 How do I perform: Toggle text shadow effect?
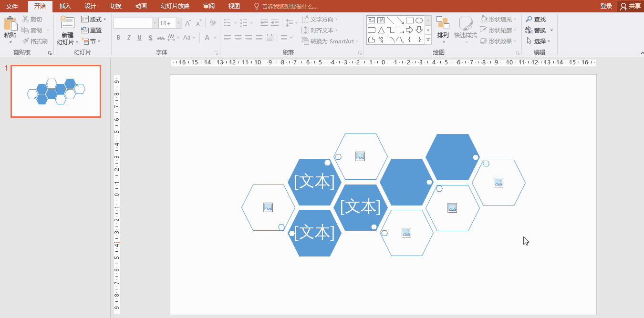(x=150, y=38)
